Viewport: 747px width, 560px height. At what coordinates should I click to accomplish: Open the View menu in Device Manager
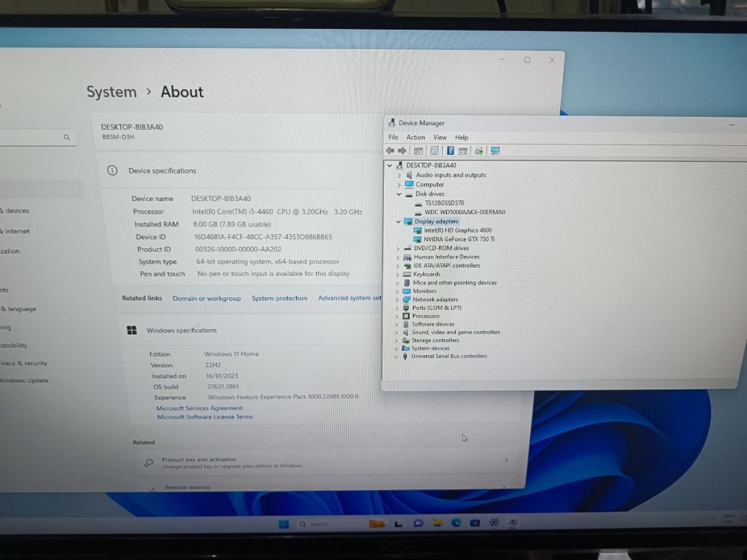(440, 137)
